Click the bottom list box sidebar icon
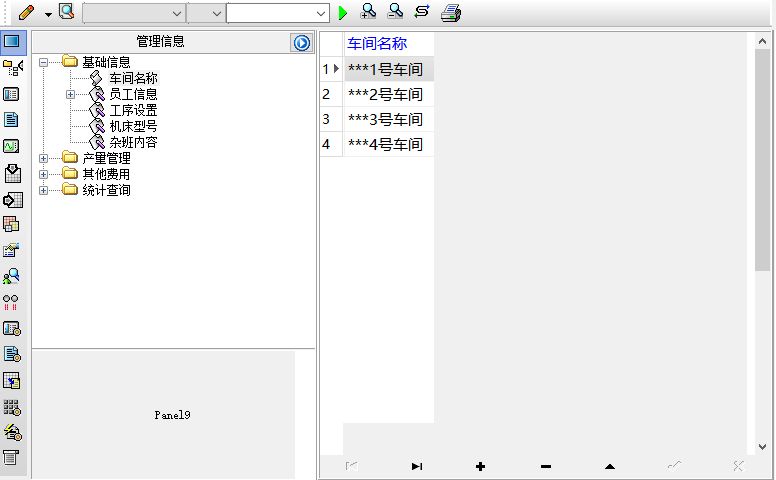This screenshot has width=776, height=480. pyautogui.click(x=11, y=458)
